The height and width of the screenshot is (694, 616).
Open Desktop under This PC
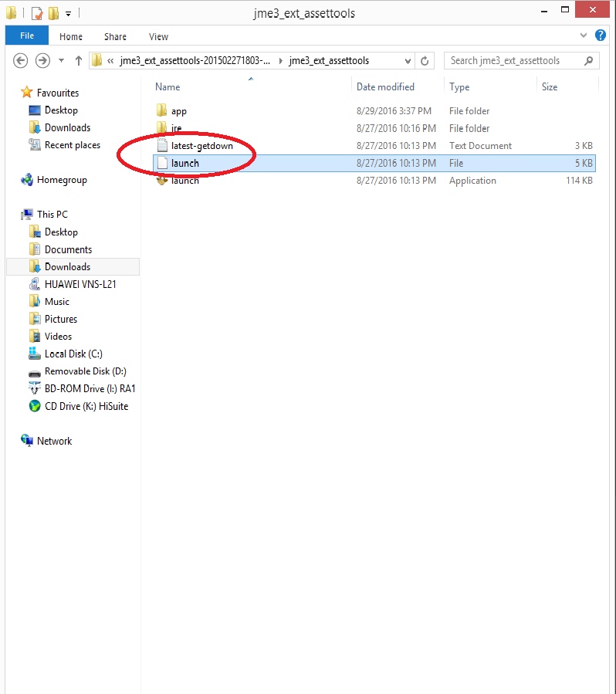[x=61, y=232]
